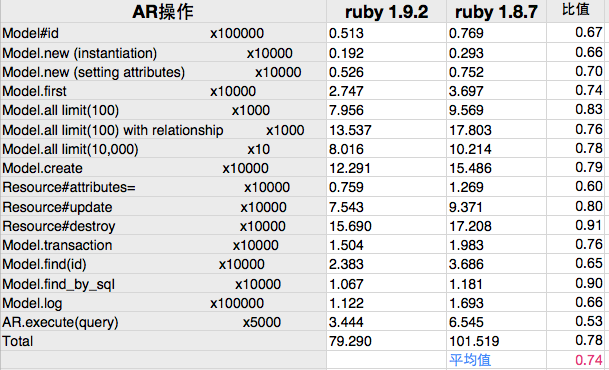Click the 'ruby 1.9.2' column header
The height and width of the screenshot is (370, 609).
tap(386, 12)
